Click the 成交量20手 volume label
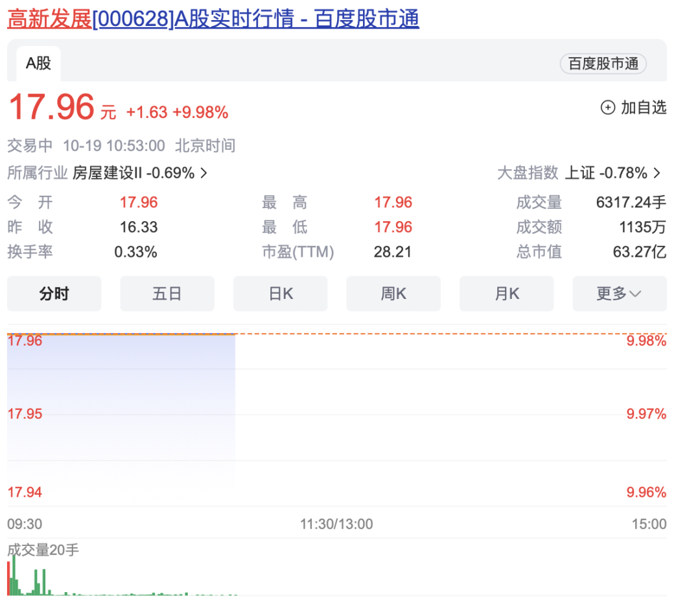700x605 pixels. click(43, 550)
